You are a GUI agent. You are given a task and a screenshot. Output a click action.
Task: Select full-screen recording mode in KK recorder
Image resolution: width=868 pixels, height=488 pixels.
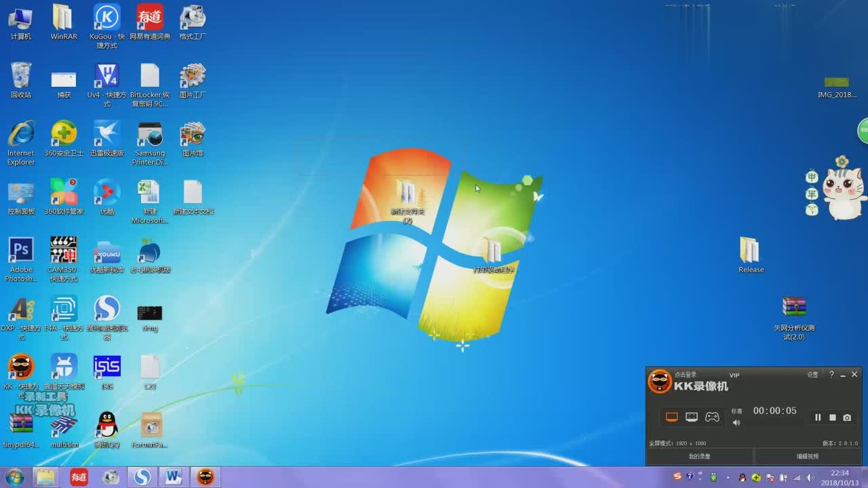coord(671,418)
